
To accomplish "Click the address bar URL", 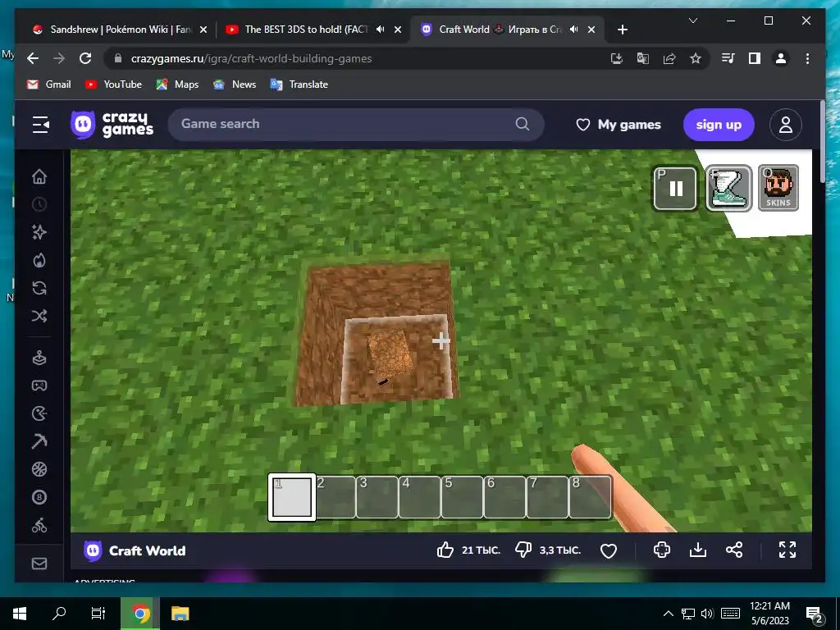I will (x=251, y=59).
